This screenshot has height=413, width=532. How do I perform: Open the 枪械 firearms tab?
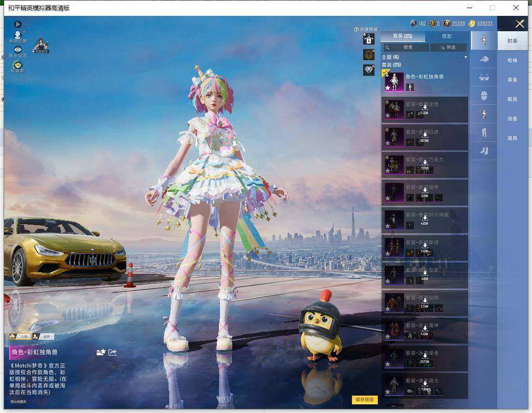coord(513,60)
